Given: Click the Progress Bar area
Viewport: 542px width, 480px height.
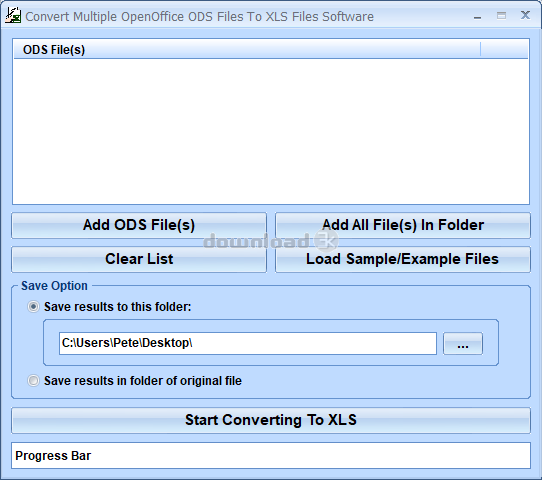Looking at the screenshot, I should (271, 455).
